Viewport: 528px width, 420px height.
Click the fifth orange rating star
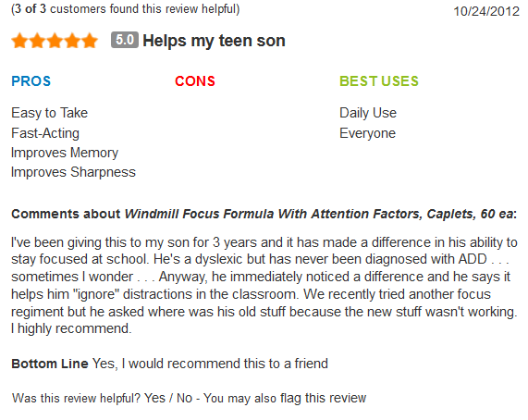90,41
